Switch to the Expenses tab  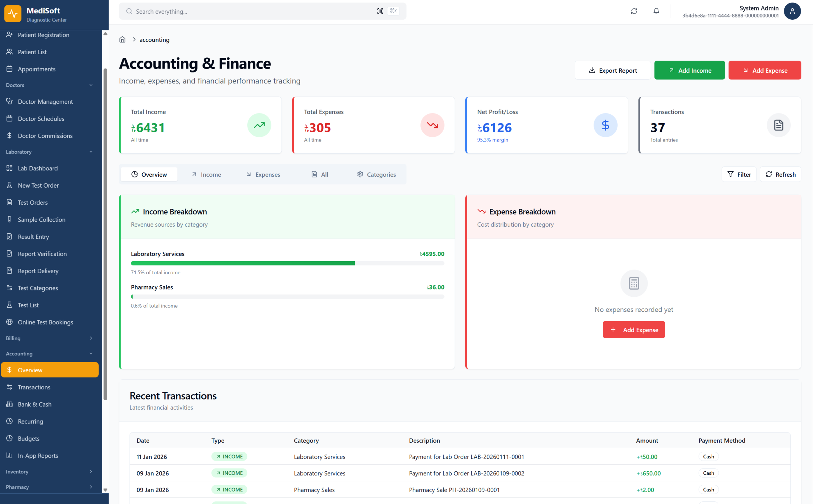[263, 175]
